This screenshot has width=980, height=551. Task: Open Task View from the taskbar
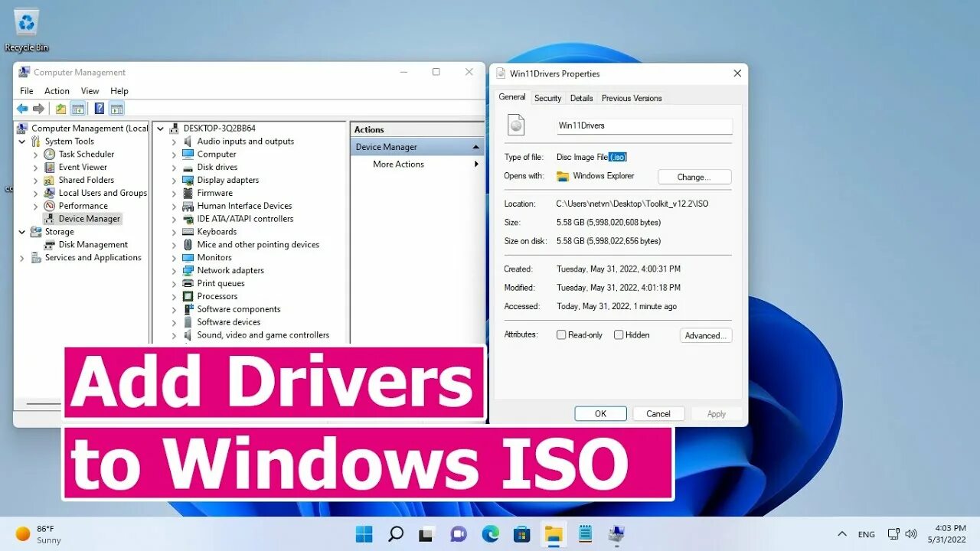tap(427, 533)
